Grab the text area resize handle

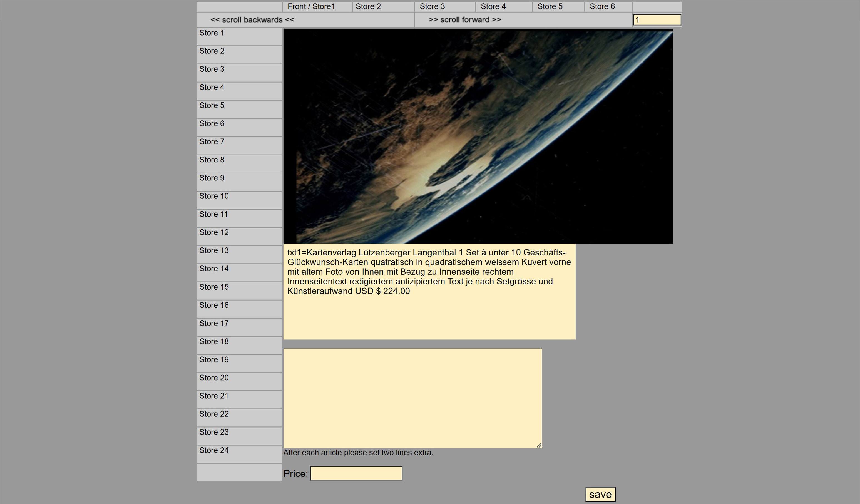tap(539, 445)
